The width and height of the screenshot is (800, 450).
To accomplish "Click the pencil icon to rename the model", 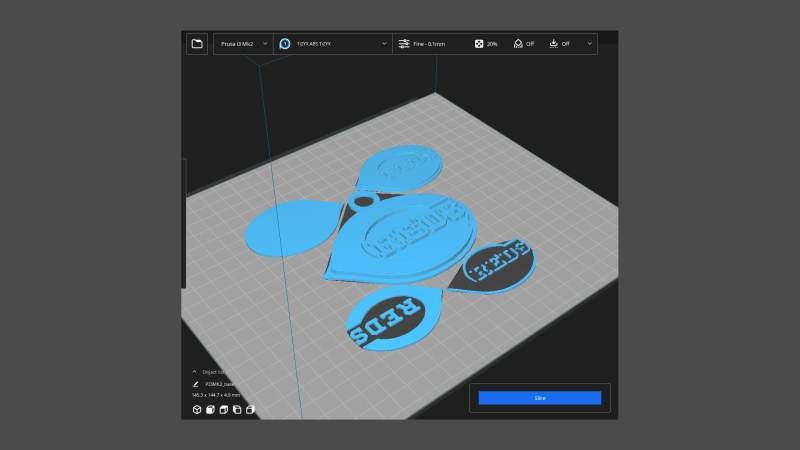I will 196,384.
